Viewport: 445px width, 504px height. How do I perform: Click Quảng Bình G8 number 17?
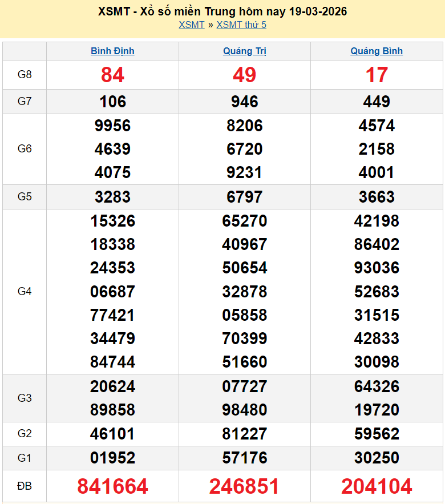[377, 75]
